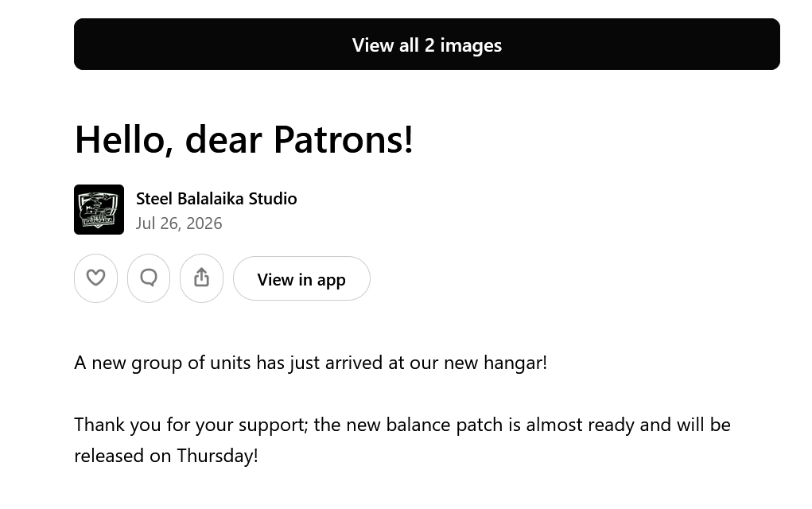The height and width of the screenshot is (509, 812).
Task: Click the word hangar! in the first paragraph
Action: tap(515, 363)
